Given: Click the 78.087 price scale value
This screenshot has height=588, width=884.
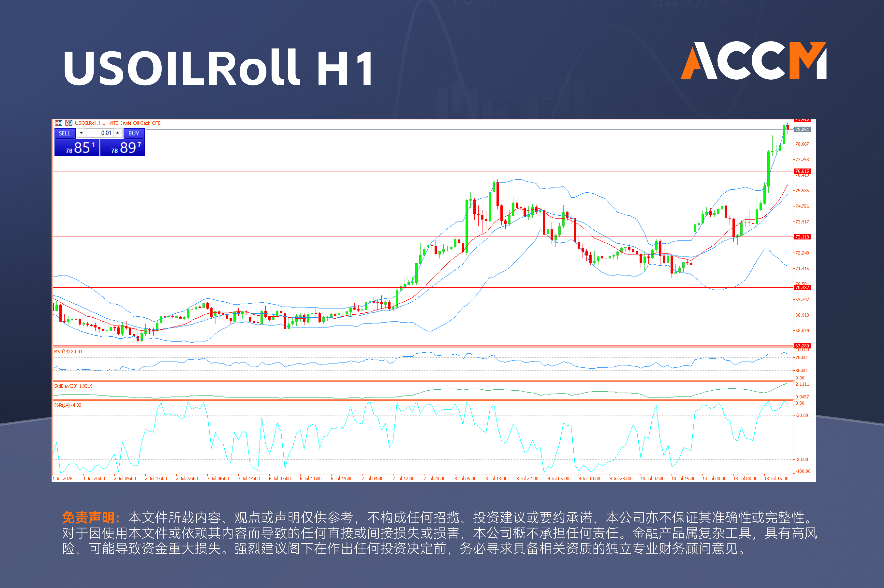Looking at the screenshot, I should (x=802, y=144).
